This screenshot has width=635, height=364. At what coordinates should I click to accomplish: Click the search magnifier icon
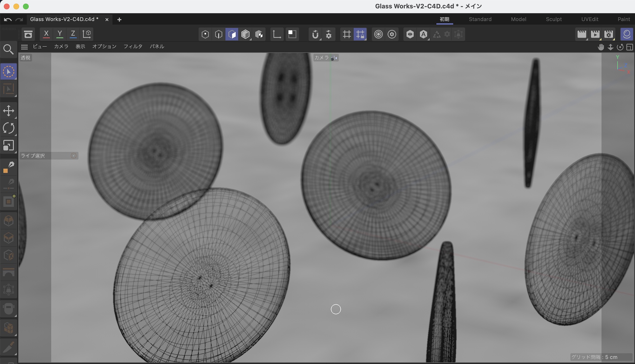tap(9, 50)
